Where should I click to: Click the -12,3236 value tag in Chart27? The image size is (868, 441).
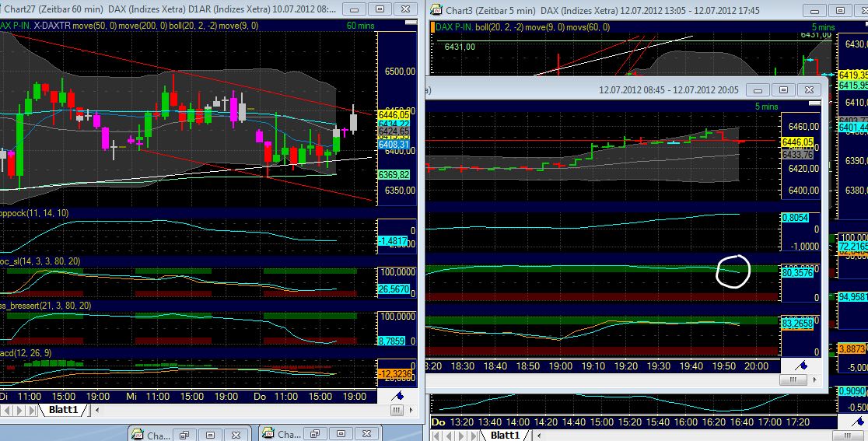pyautogui.click(x=394, y=374)
